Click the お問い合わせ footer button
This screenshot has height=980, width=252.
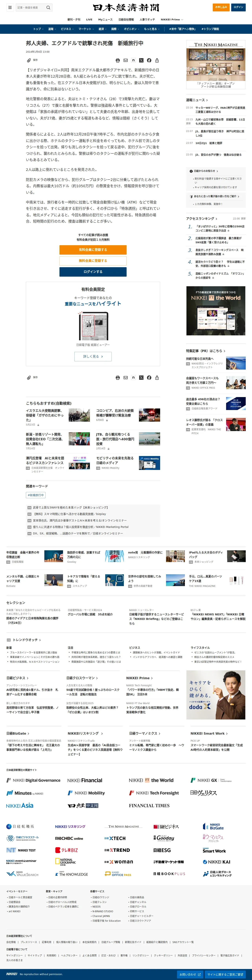pos(190,974)
